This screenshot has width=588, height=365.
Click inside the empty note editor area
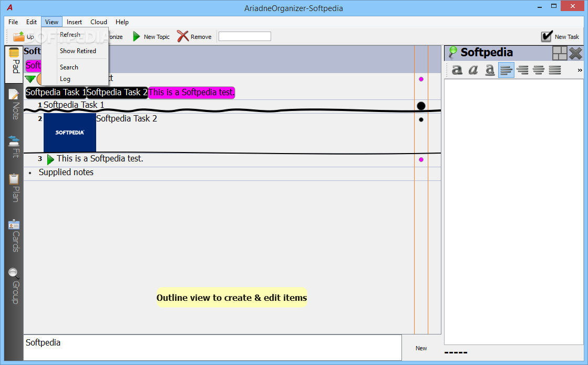[x=514, y=211]
